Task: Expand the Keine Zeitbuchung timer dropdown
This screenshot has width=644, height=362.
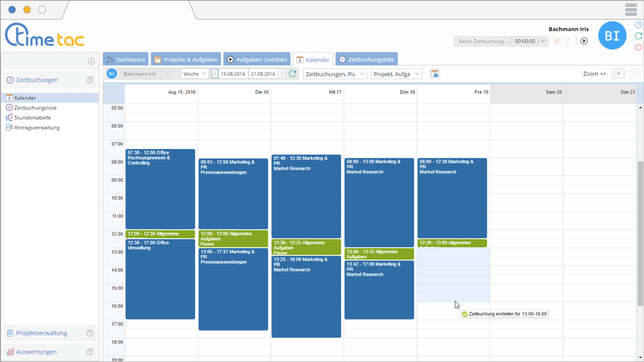Action: click(x=543, y=41)
